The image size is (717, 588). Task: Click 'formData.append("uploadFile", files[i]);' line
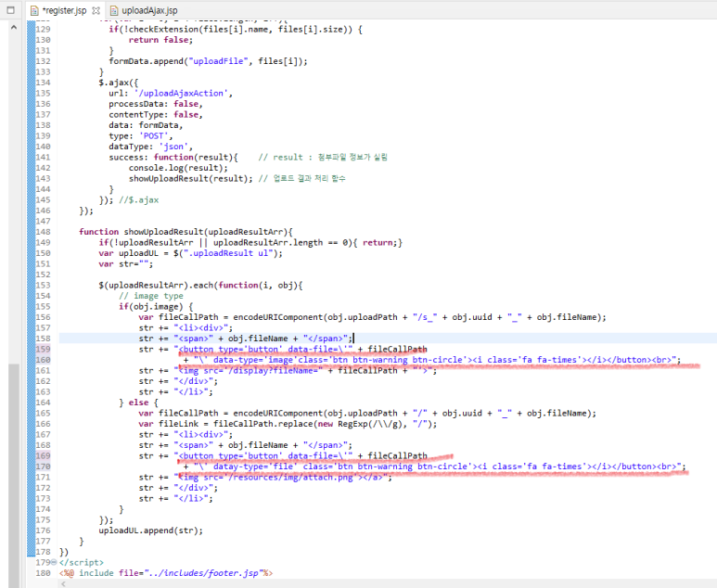(208, 61)
